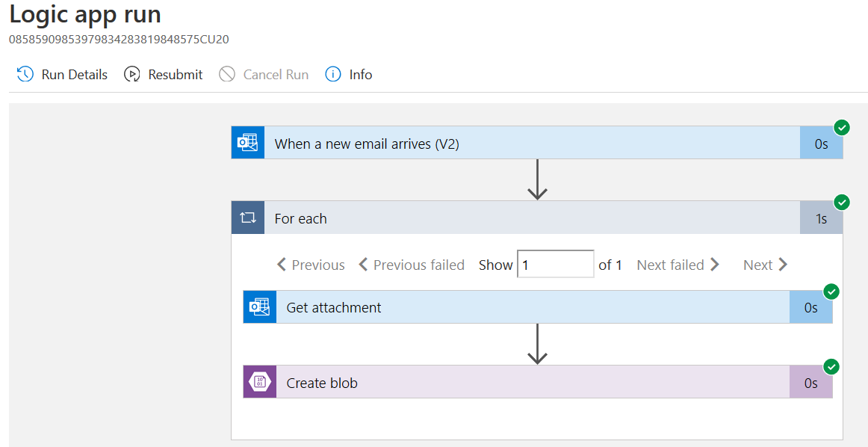Click the Run Details clock icon

click(x=25, y=74)
